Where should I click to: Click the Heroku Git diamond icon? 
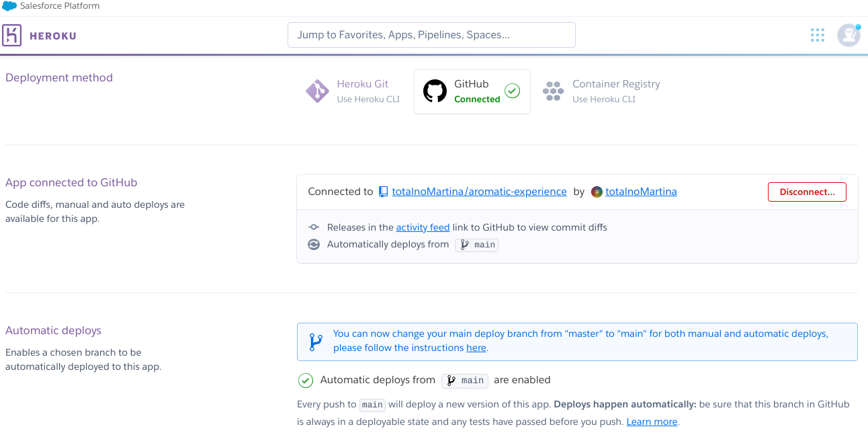[317, 91]
